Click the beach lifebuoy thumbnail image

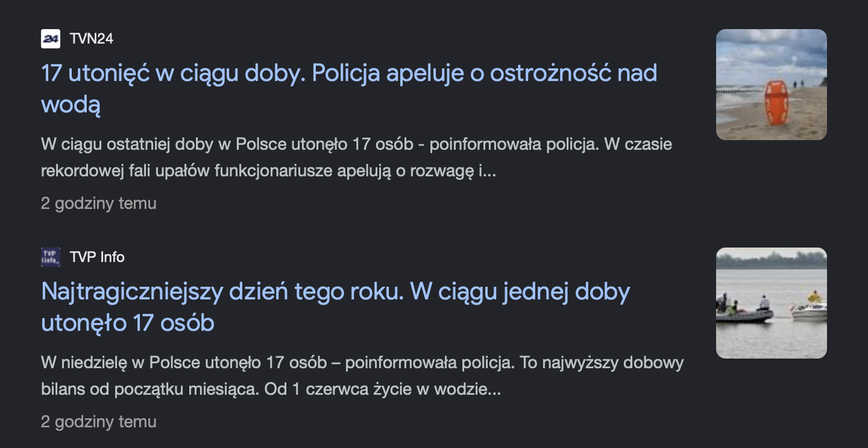[x=772, y=85]
